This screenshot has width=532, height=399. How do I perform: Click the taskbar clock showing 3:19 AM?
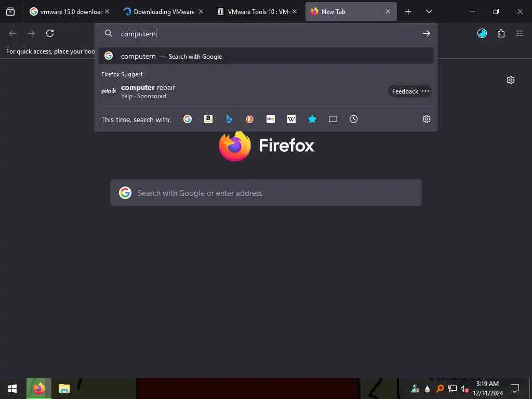(x=487, y=389)
